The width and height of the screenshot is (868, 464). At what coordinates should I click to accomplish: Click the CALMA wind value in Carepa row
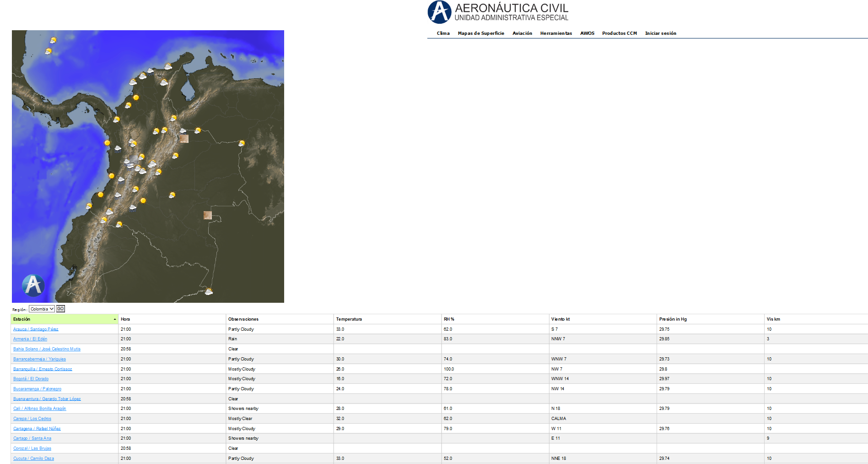point(559,419)
